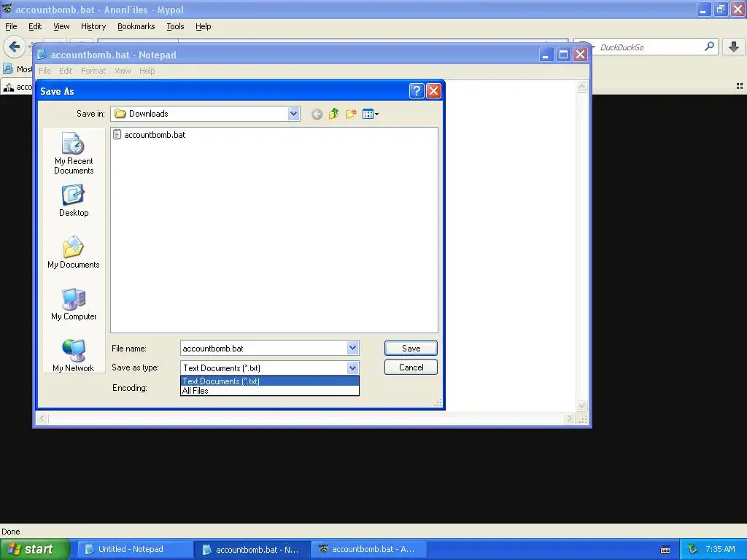This screenshot has width=747, height=560.
Task: Click the Cancel button
Action: [411, 367]
